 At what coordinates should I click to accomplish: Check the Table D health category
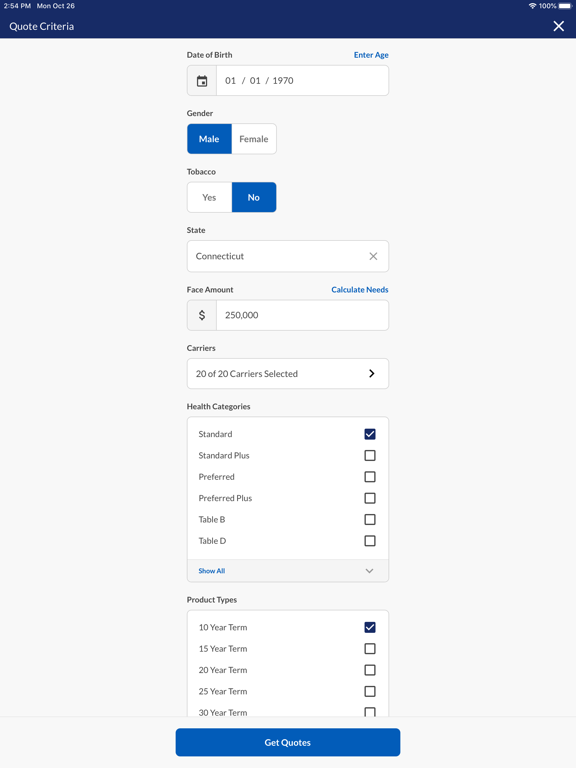[x=370, y=541]
